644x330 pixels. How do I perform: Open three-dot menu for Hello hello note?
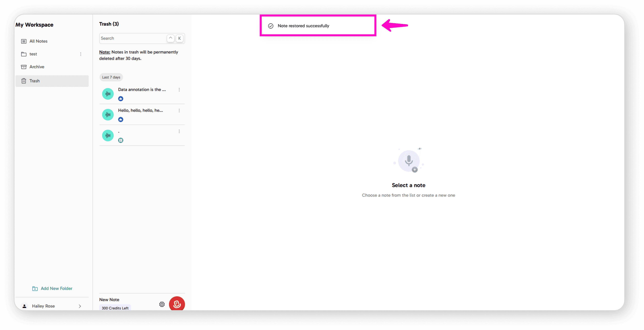[x=179, y=110]
